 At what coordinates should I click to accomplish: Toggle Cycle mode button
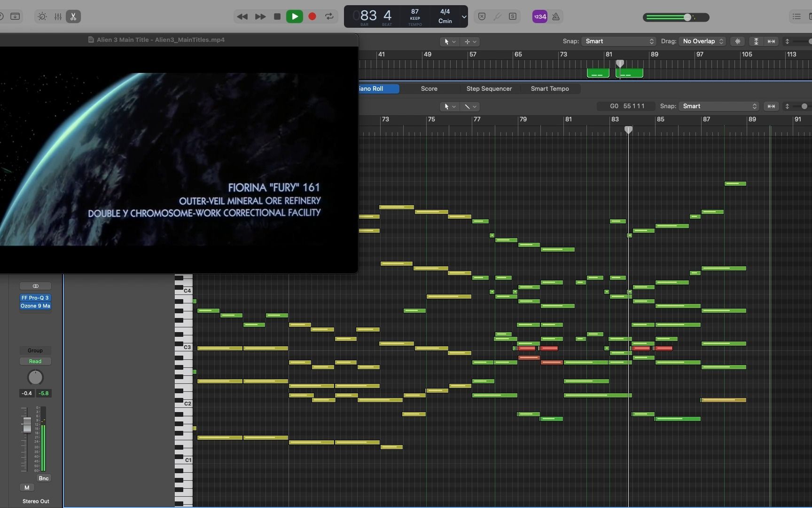[329, 16]
